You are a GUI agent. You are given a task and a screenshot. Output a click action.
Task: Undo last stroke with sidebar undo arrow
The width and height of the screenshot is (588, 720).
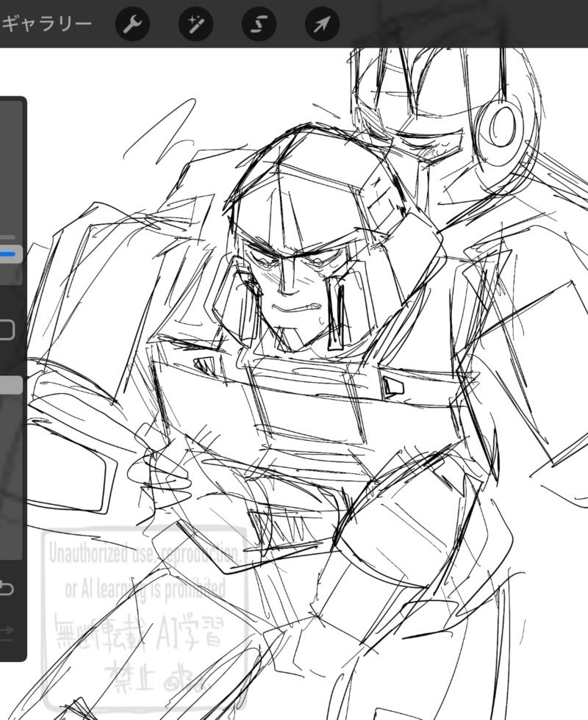[x=6, y=588]
